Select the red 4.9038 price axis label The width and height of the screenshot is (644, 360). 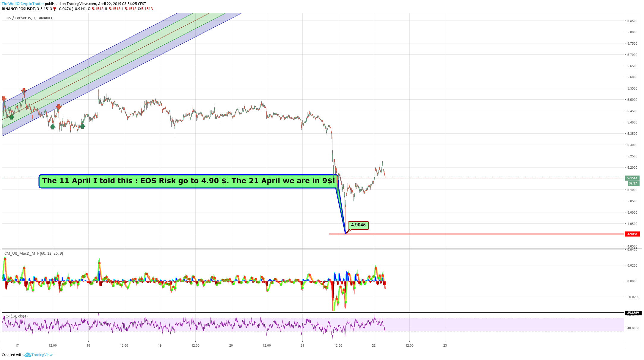632,234
